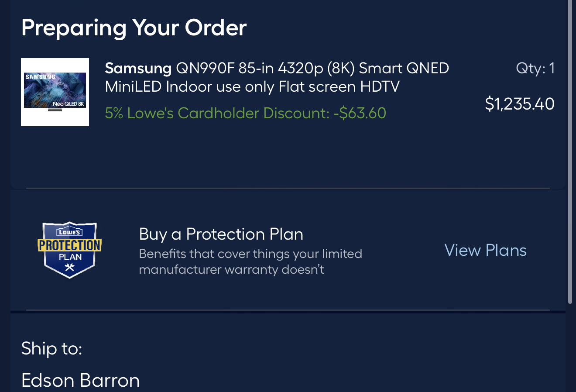This screenshot has width=576, height=392.
Task: Click the vertical scrollbar on the right edge
Action: click(x=570, y=153)
